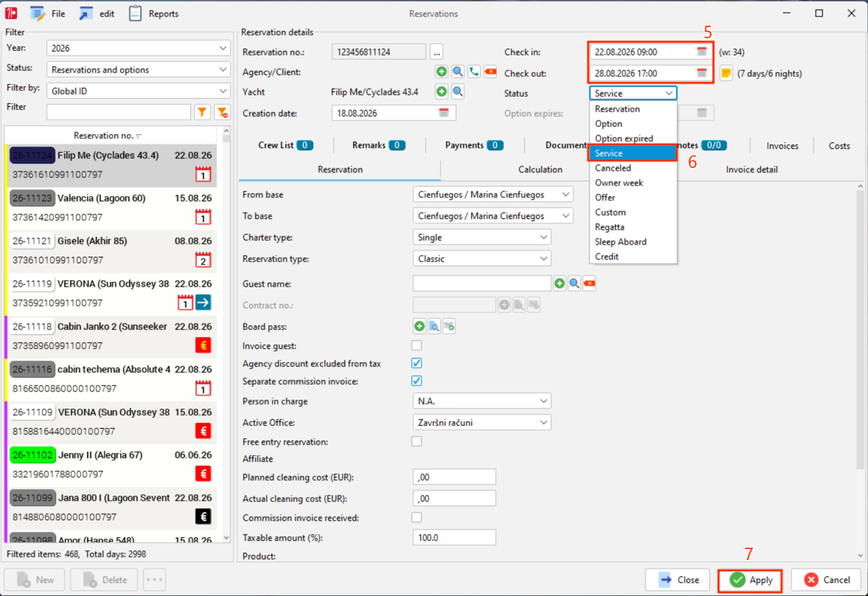Choose Canceled status option
Image resolution: width=868 pixels, height=596 pixels.
point(633,168)
